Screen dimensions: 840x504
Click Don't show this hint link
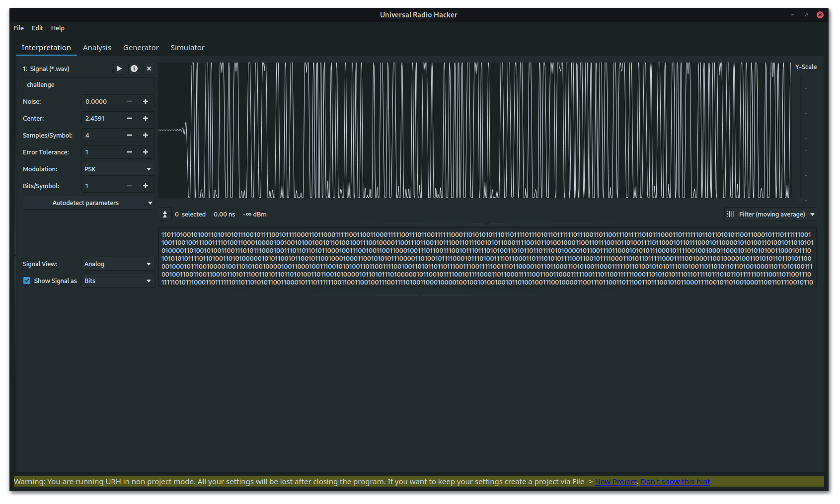675,482
